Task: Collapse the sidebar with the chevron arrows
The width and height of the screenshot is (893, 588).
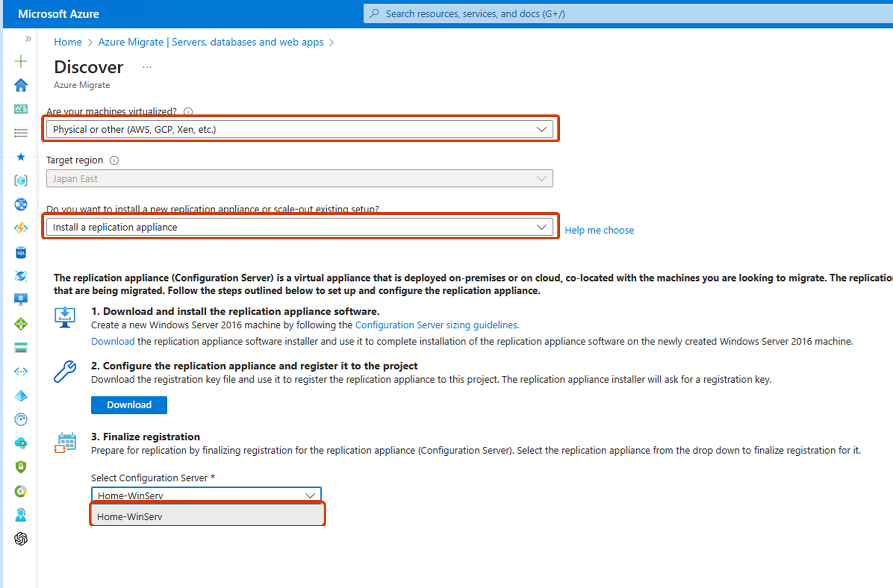Action: click(x=28, y=39)
